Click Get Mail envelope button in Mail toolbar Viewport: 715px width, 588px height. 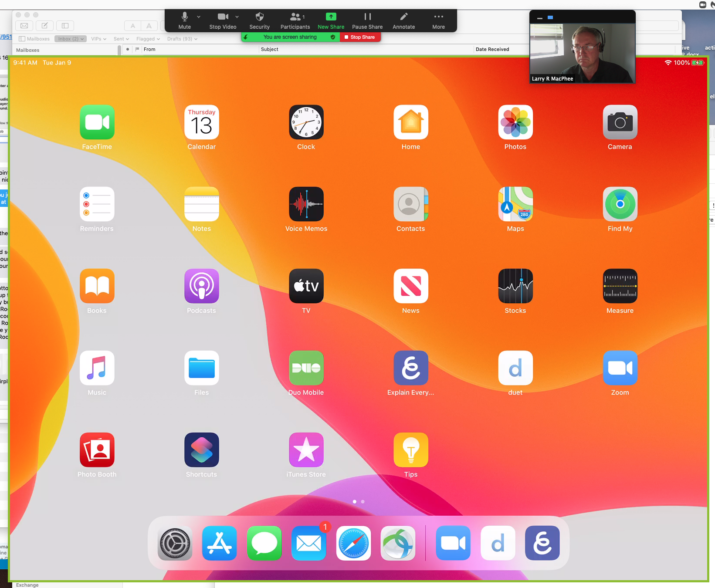[x=24, y=26]
